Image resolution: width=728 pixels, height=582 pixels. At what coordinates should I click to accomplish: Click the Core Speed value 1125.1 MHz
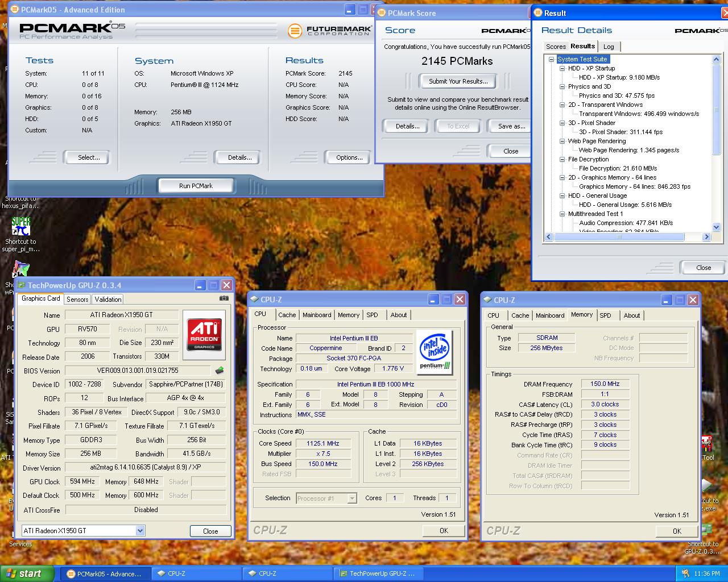click(x=323, y=443)
